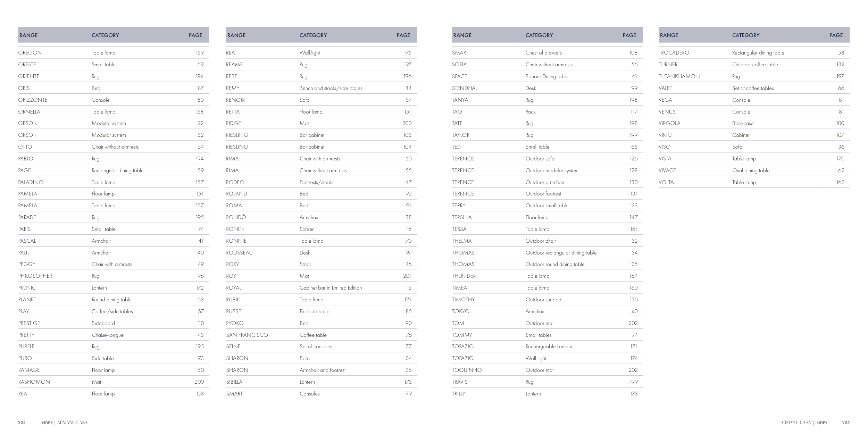The height and width of the screenshot is (434, 868).
Task: Select the STENDHAL desk entry
Action: [x=465, y=88]
